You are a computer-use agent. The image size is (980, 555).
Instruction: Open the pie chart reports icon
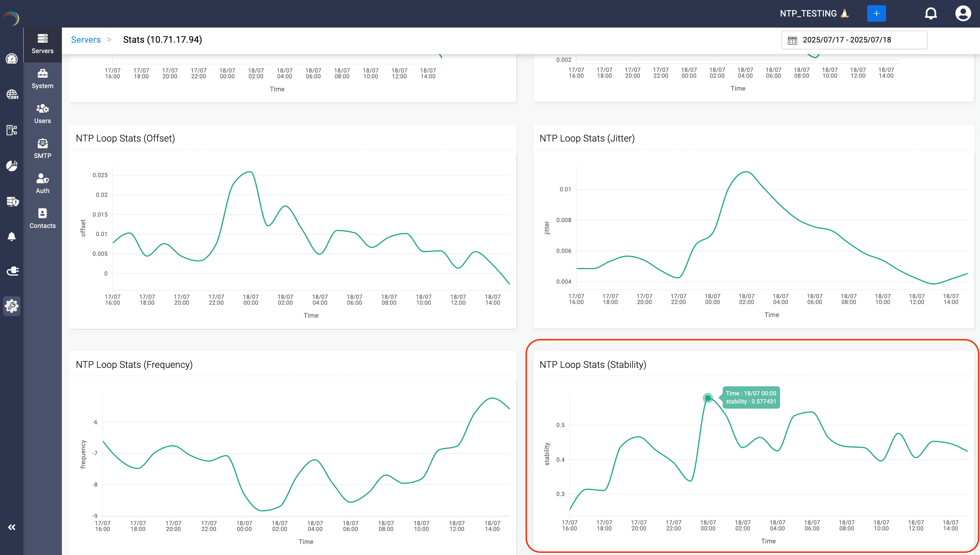(12, 165)
